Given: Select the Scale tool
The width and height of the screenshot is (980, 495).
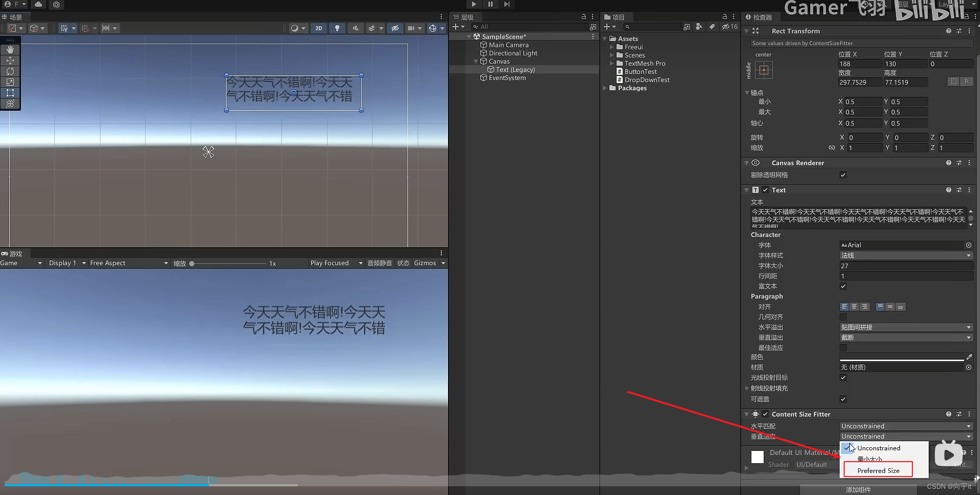Looking at the screenshot, I should (10, 82).
